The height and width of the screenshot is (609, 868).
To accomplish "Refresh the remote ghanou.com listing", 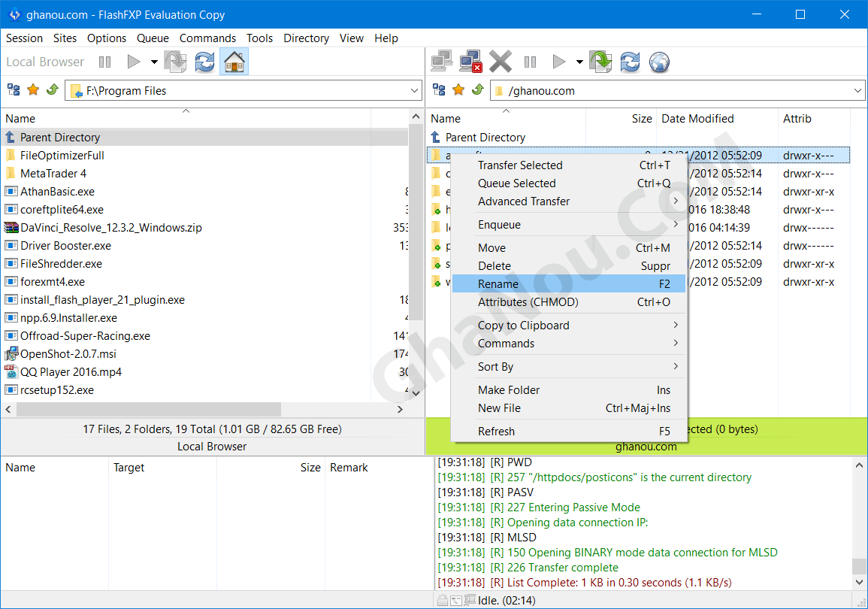I will click(x=630, y=62).
